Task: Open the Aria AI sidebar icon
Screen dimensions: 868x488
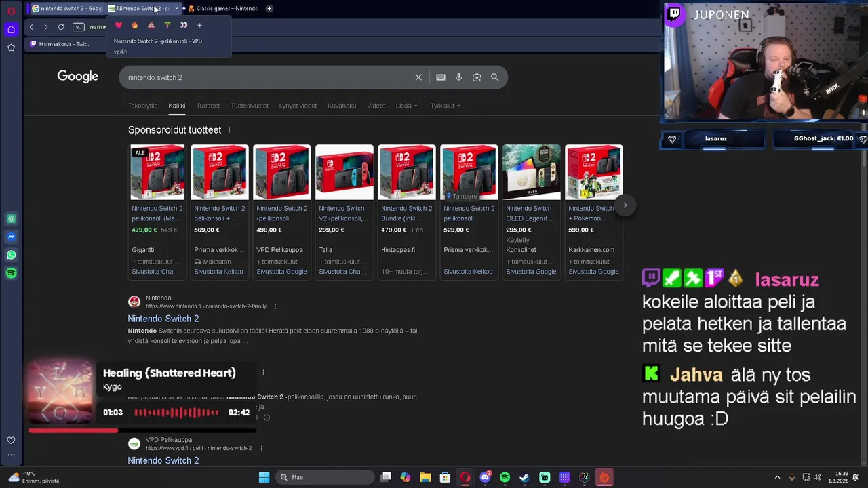Action: 11,219
